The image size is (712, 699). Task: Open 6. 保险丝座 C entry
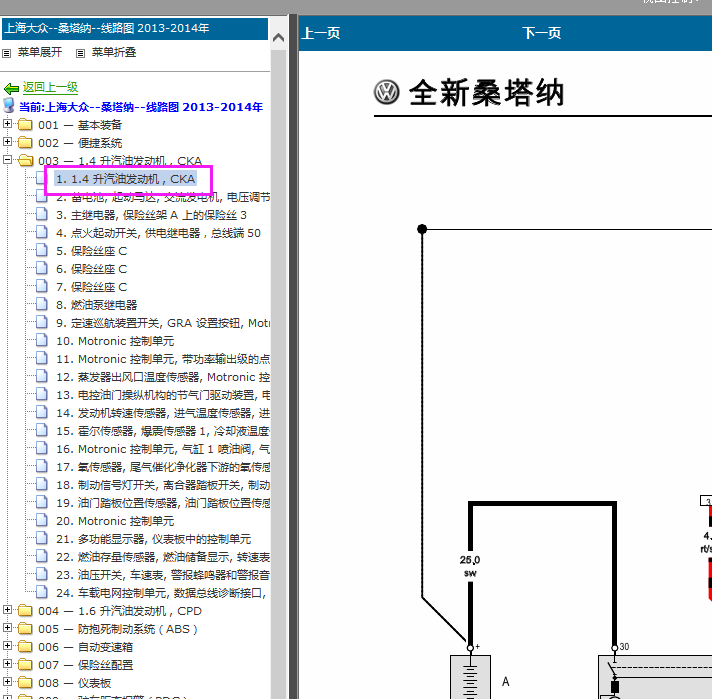tap(92, 269)
